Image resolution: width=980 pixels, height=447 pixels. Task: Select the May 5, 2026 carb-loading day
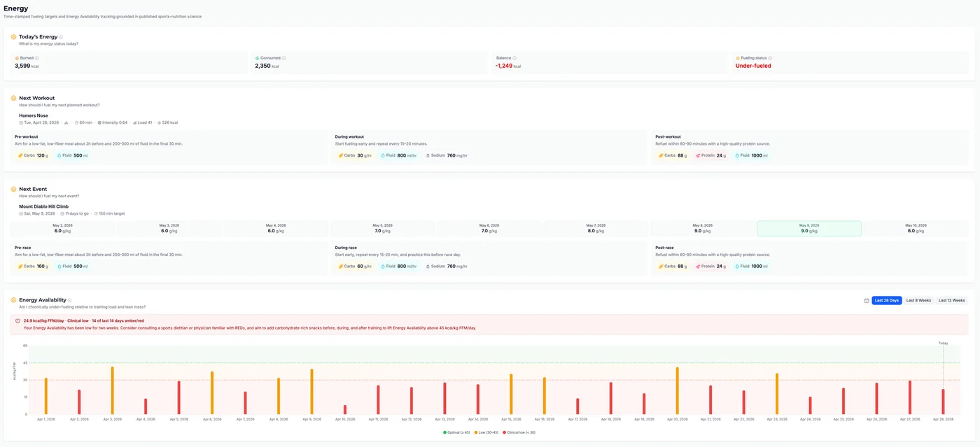coord(383,228)
